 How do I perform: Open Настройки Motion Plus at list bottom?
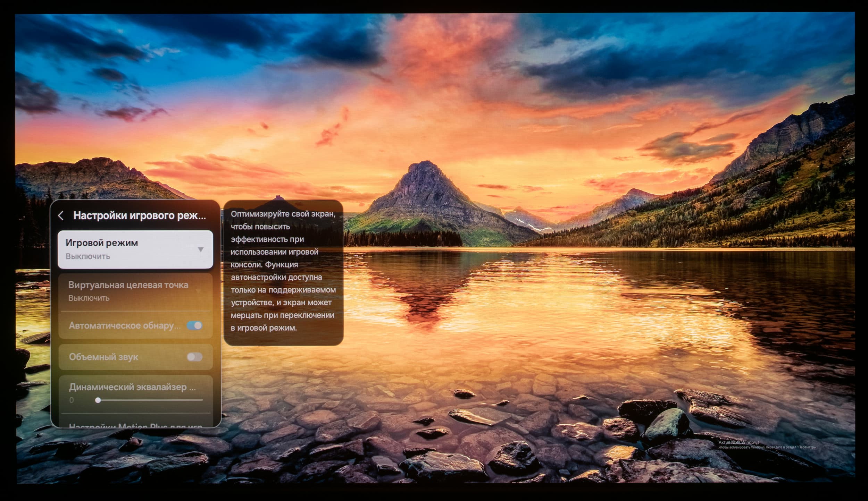click(135, 425)
